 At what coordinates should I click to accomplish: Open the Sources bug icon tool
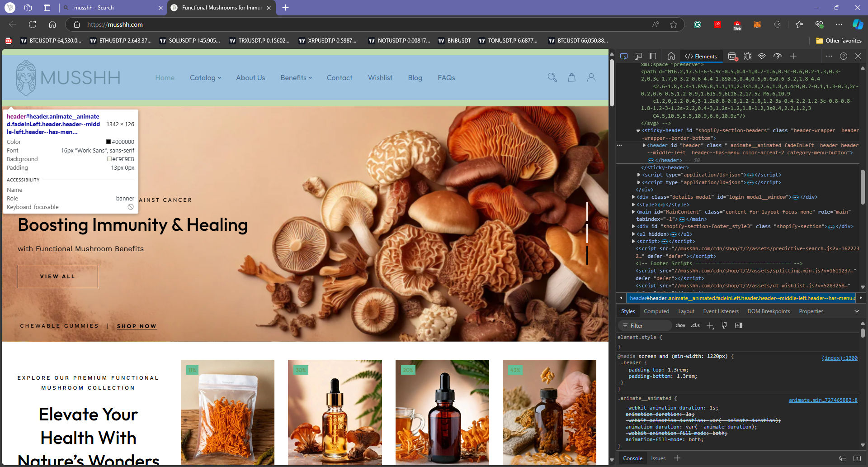(748, 56)
